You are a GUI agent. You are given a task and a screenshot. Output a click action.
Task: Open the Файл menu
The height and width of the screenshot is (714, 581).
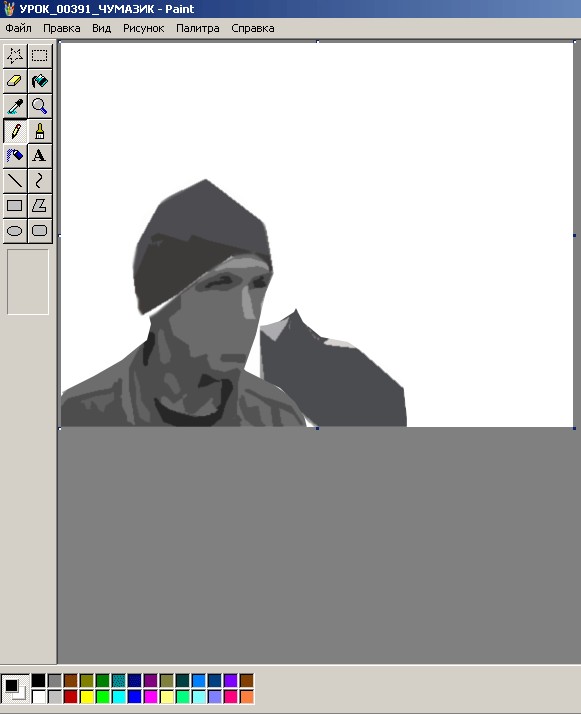pos(18,28)
